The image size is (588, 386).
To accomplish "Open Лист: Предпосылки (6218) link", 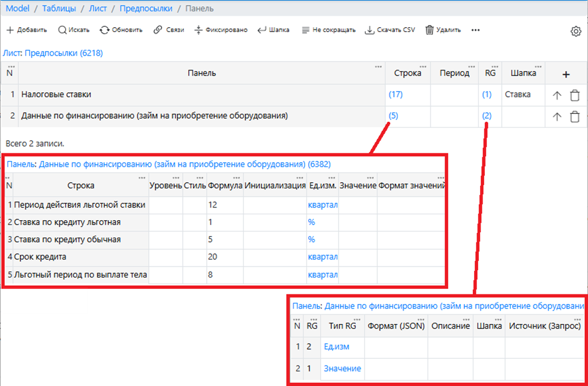I will [53, 53].
